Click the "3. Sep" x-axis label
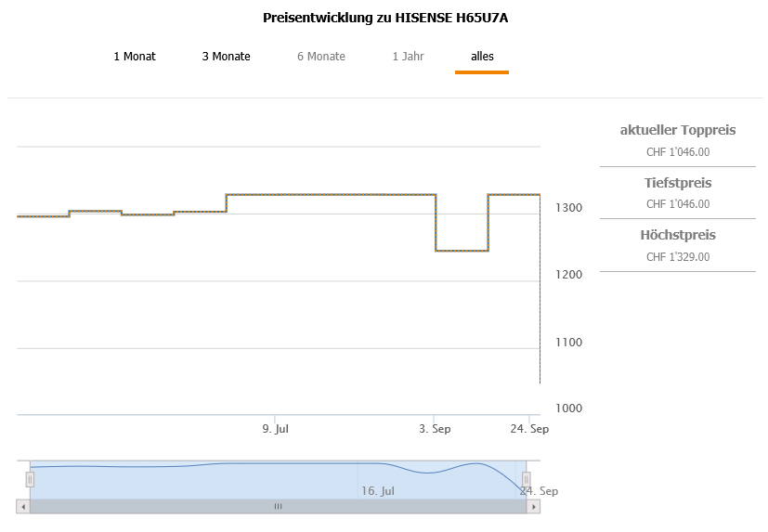Image resolution: width=768 pixels, height=532 pixels. pyautogui.click(x=435, y=429)
